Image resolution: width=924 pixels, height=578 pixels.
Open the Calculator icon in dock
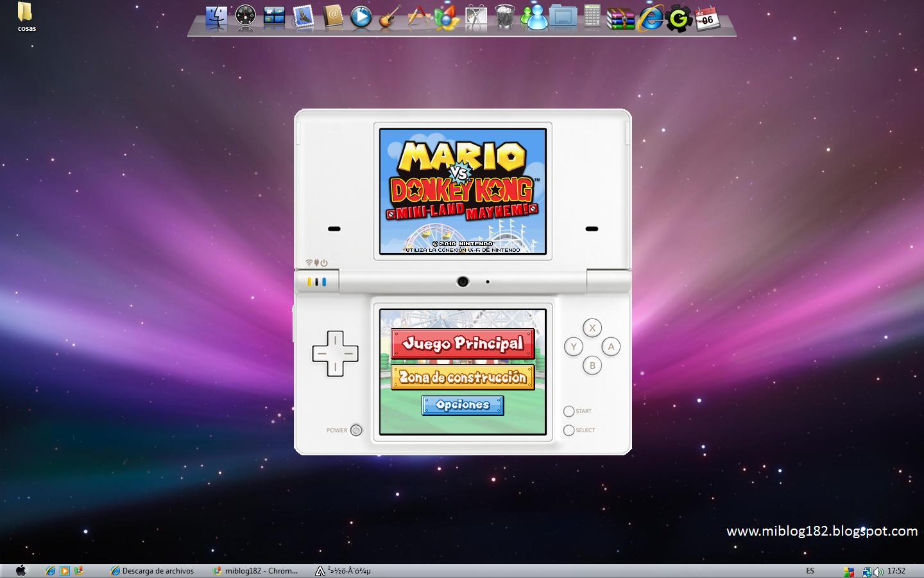coord(592,17)
